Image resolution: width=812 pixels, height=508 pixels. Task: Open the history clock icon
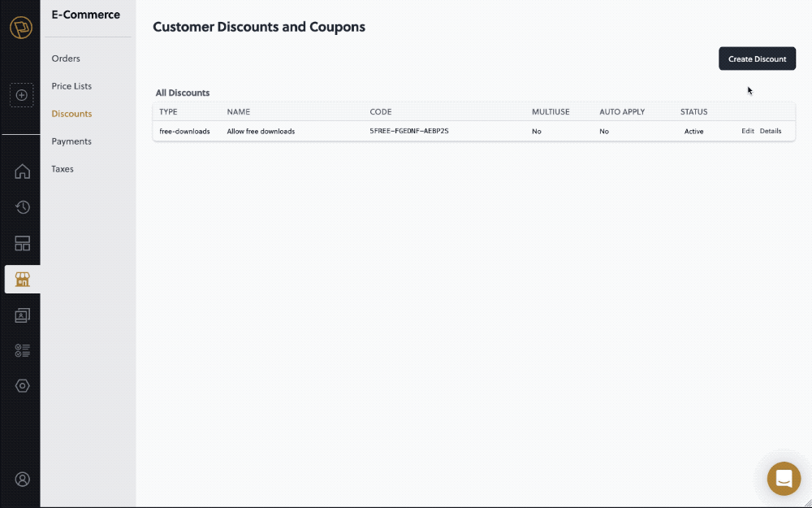[x=23, y=207]
